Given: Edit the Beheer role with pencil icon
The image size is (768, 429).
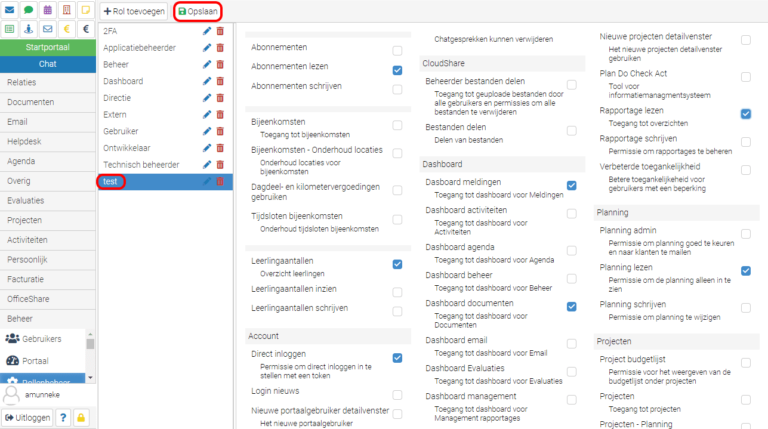Looking at the screenshot, I should click(207, 64).
